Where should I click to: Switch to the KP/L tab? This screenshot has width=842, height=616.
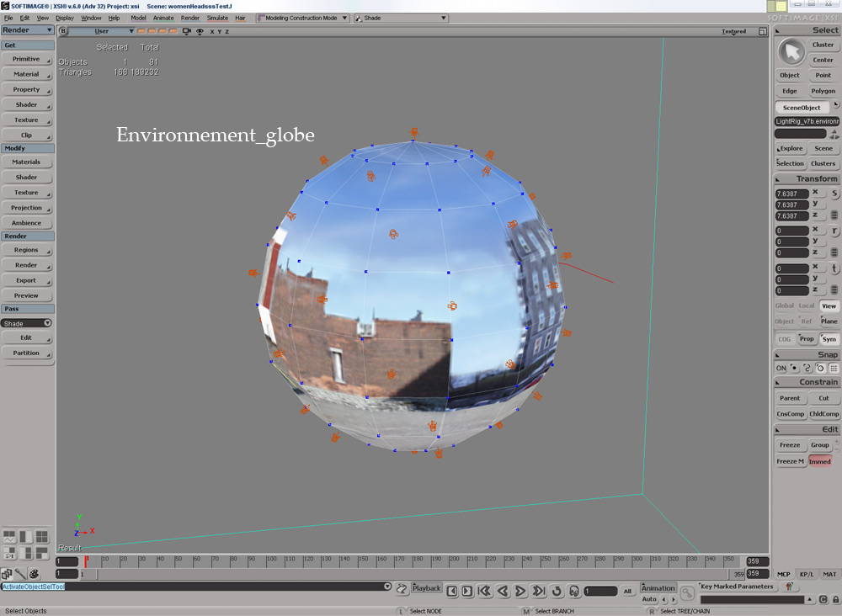click(x=806, y=574)
